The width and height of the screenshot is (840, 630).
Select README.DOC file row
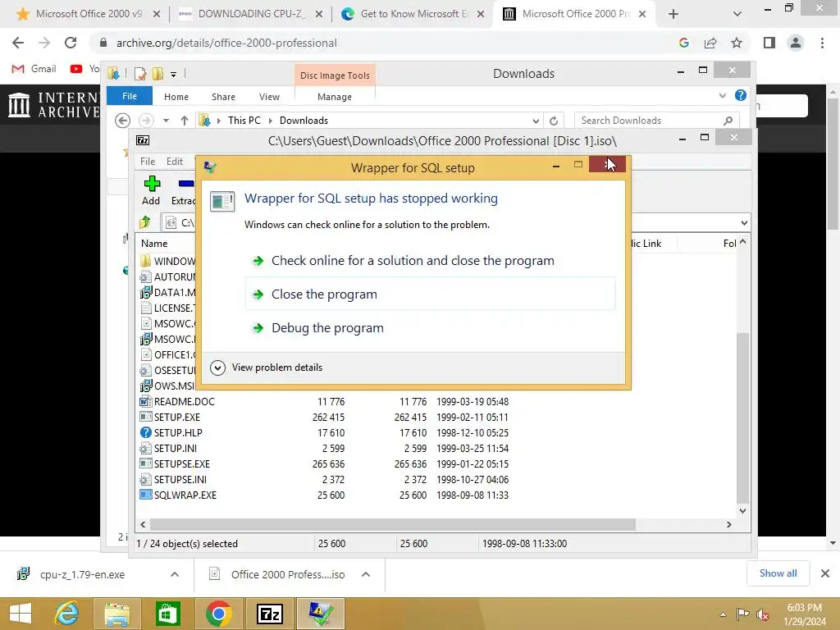pyautogui.click(x=323, y=401)
